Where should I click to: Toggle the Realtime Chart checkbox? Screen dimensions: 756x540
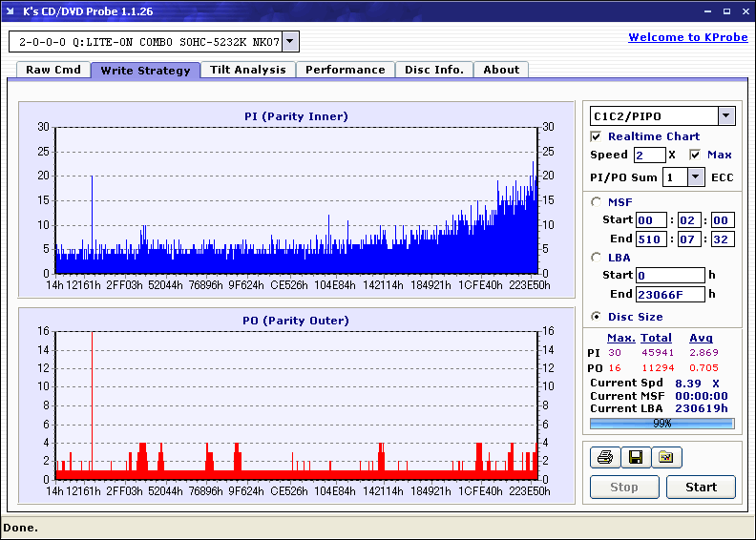[x=597, y=136]
